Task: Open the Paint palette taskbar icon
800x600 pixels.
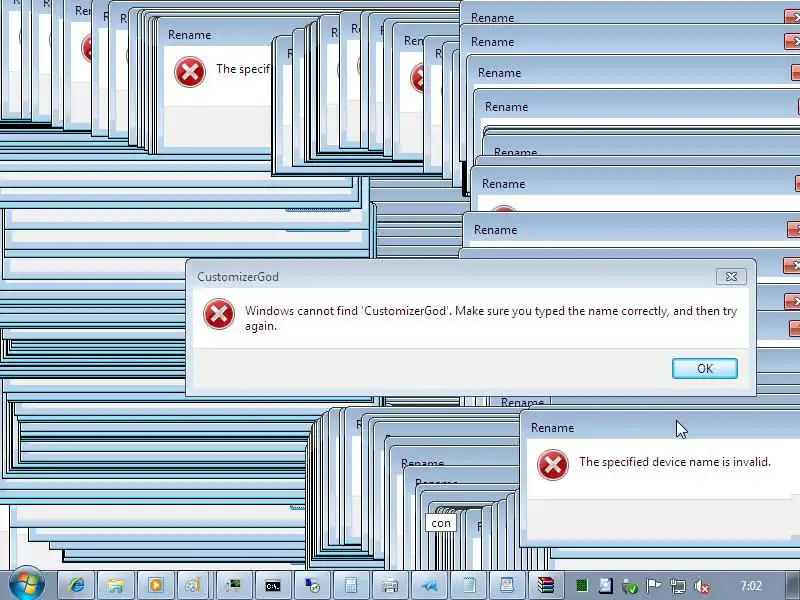Action: pyautogui.click(x=194, y=585)
